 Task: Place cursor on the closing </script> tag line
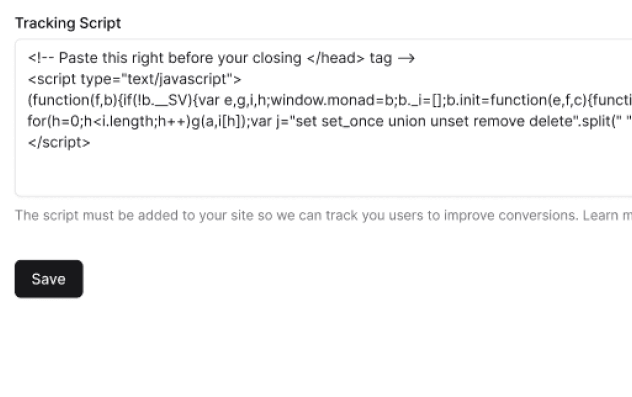click(x=59, y=142)
